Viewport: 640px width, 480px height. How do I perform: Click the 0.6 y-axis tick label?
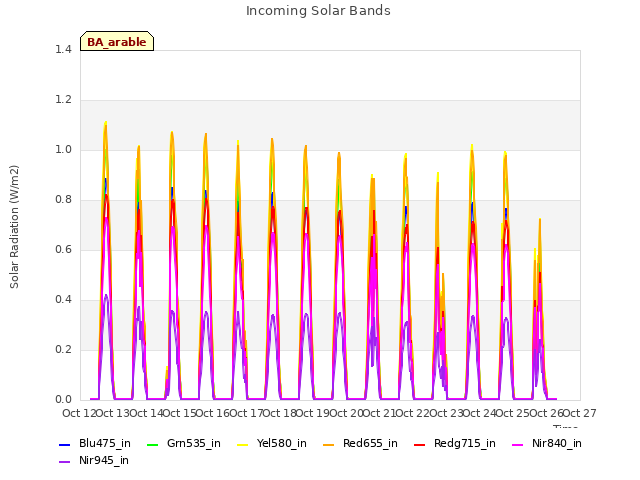click(63, 249)
